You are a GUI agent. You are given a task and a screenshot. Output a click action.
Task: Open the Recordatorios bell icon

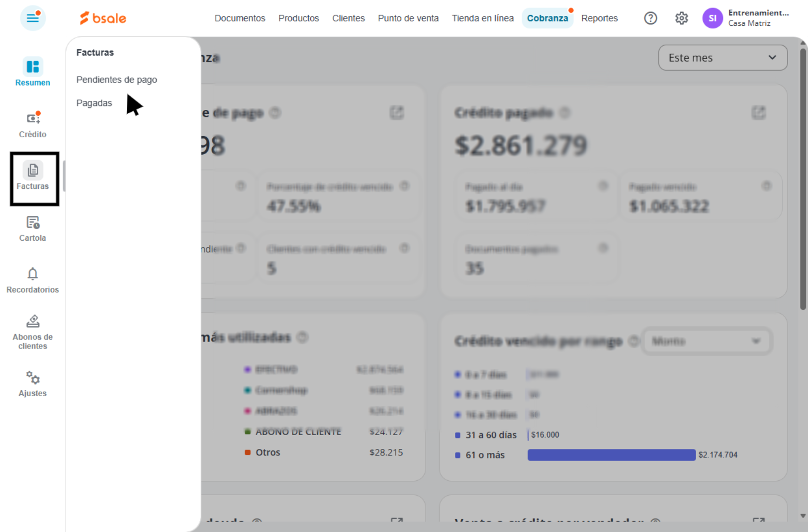[33, 274]
